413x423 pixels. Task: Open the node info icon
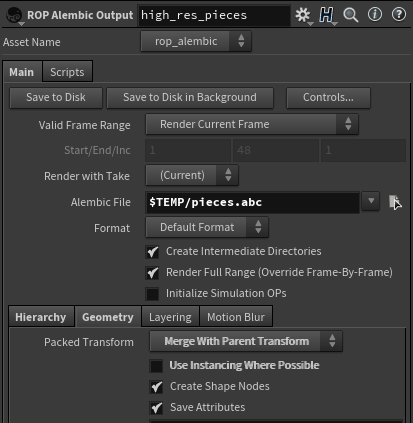pos(375,15)
